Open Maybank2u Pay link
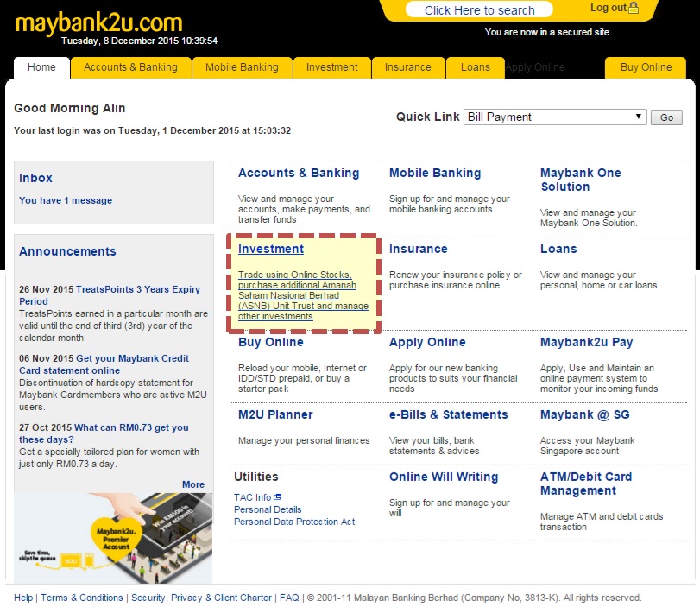This screenshot has height=607, width=700. pyautogui.click(x=587, y=342)
